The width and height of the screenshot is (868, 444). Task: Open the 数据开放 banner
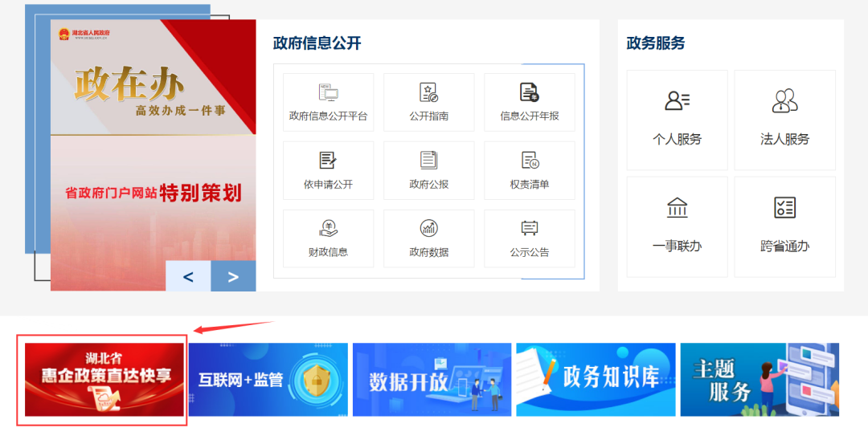pos(432,380)
